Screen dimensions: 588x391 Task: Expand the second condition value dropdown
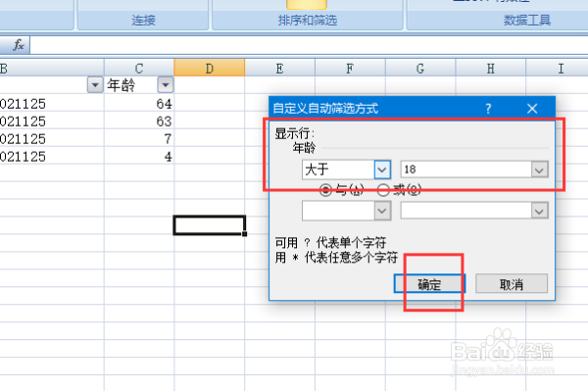(539, 211)
